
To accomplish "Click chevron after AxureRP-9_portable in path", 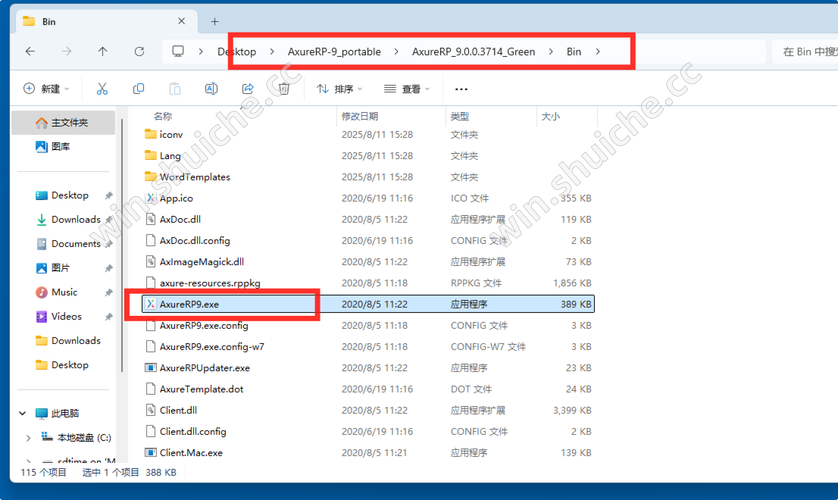I will coord(396,52).
